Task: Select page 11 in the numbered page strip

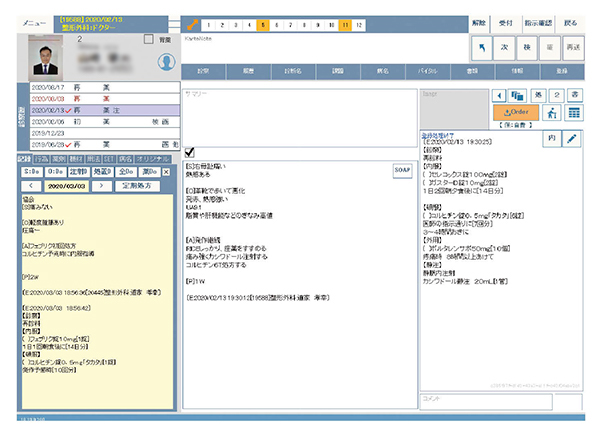Action: tap(344, 23)
